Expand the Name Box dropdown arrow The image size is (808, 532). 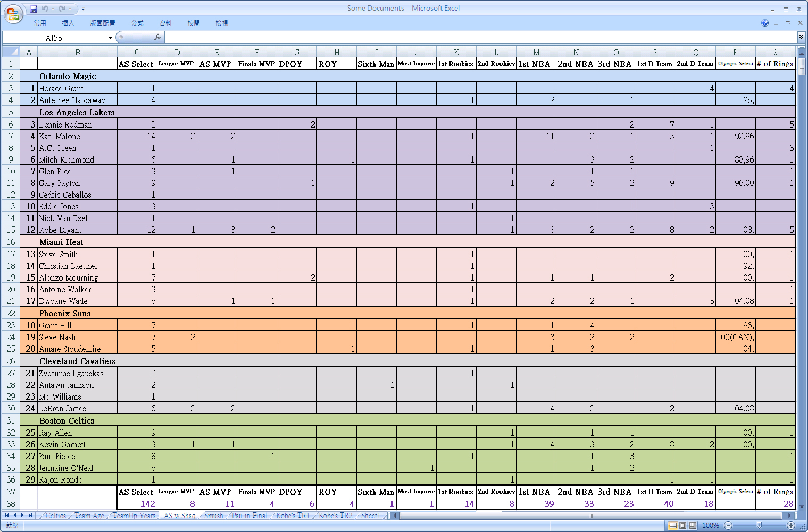pyautogui.click(x=110, y=38)
